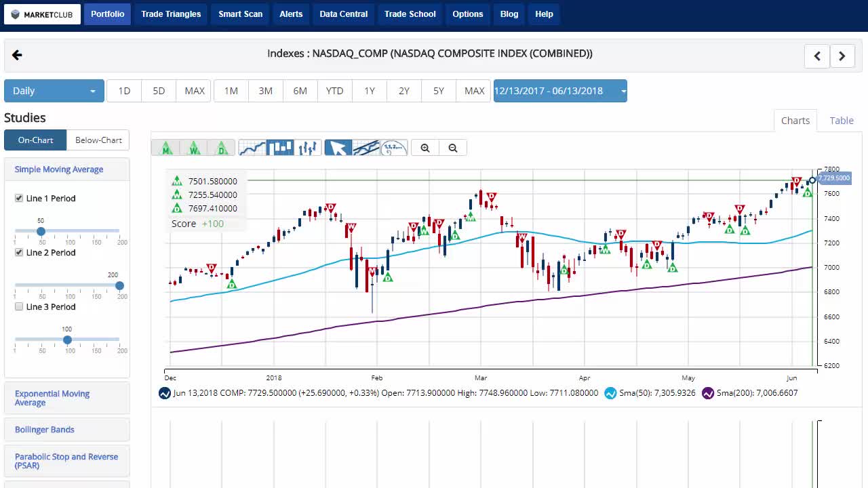Click the Sma(200) legend icon
Viewport: 868px width, 488px height.
pos(708,393)
